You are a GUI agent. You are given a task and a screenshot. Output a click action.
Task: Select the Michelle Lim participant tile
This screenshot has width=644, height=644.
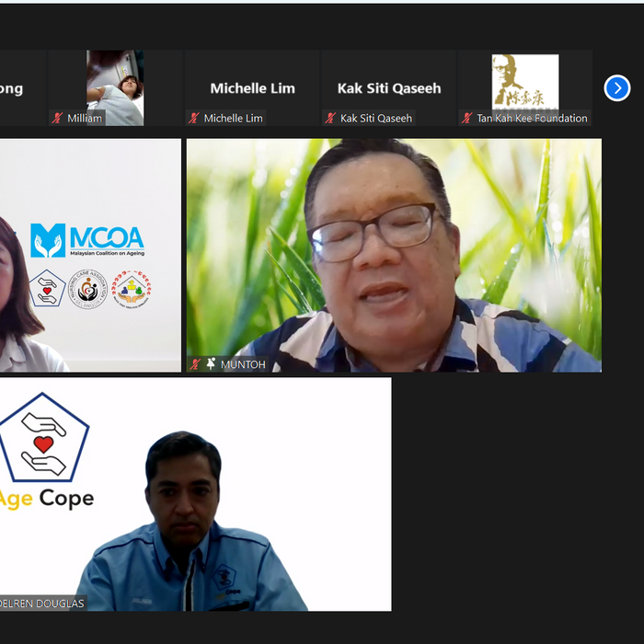click(252, 87)
